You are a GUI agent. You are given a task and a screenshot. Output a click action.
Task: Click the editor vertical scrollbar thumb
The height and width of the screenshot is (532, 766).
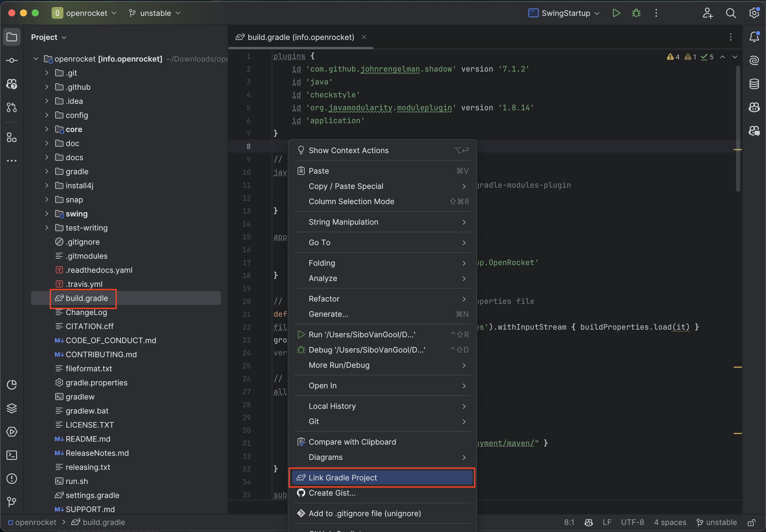point(738,128)
